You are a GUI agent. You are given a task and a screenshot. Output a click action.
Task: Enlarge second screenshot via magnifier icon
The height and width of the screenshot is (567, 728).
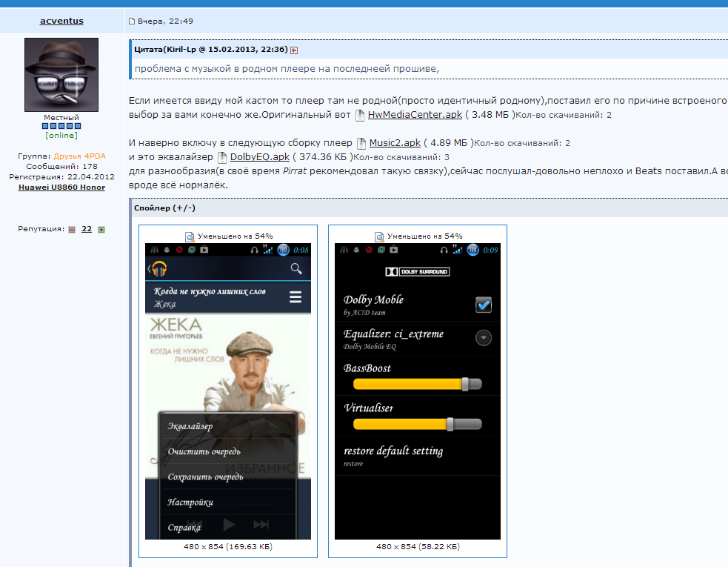click(379, 236)
